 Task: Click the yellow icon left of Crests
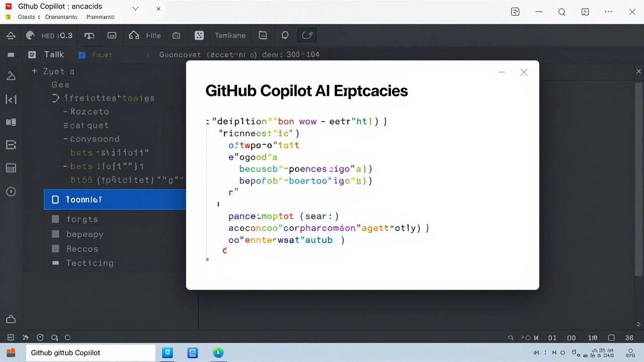(x=8, y=17)
